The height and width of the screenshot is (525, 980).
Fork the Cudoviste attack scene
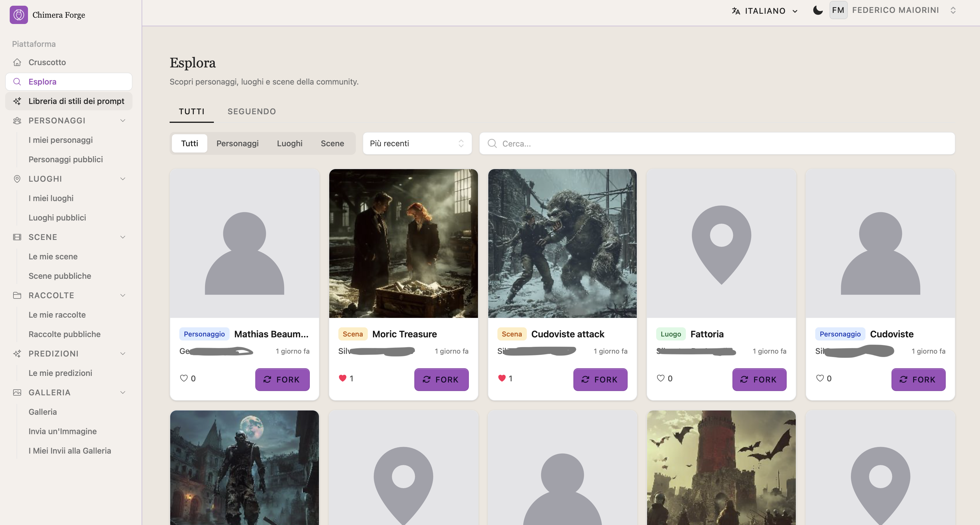[x=600, y=379]
